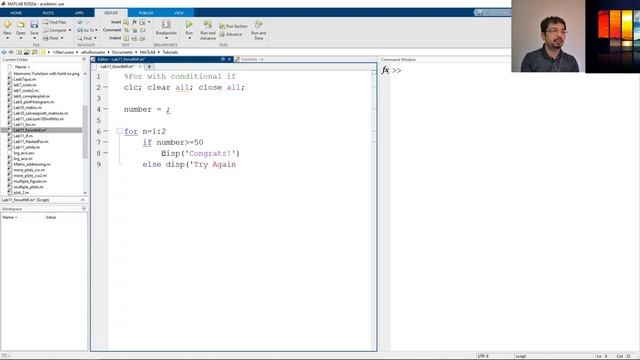Open the New dropdown arrow

point(7,38)
